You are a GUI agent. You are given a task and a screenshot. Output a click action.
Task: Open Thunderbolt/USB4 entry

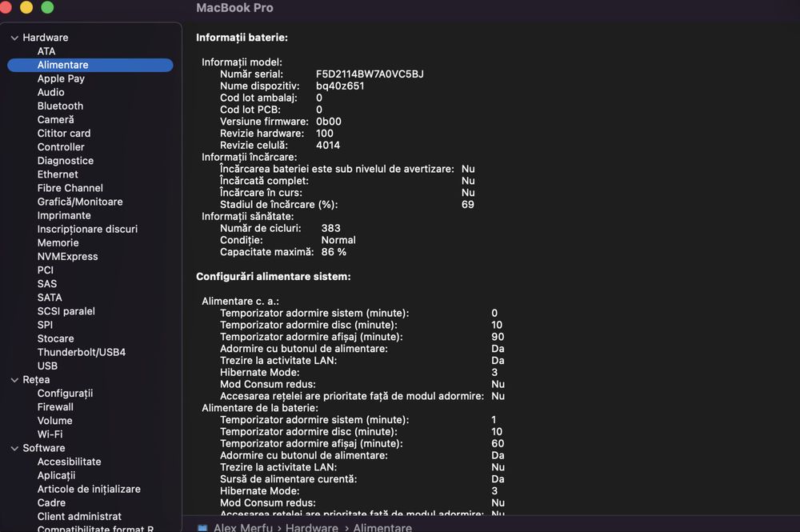81,353
